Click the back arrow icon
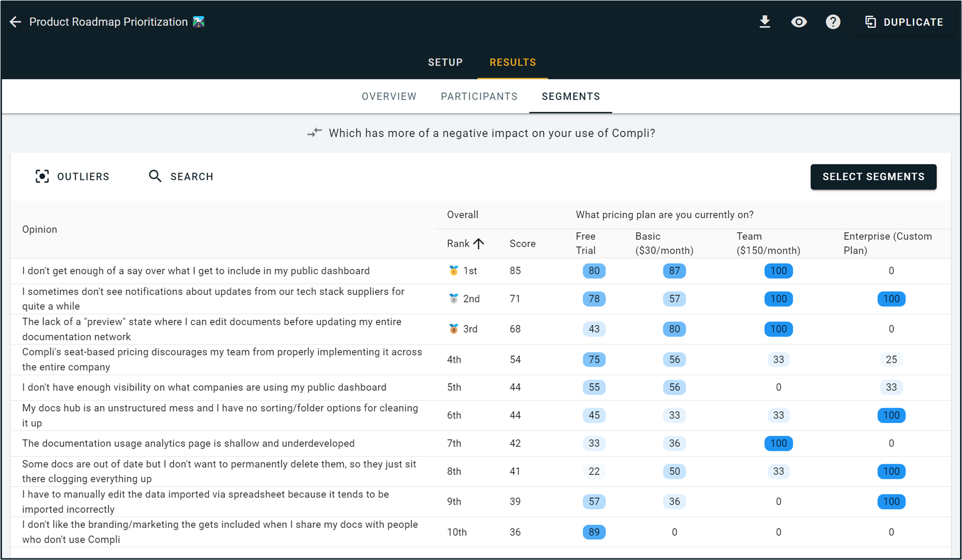 [15, 22]
